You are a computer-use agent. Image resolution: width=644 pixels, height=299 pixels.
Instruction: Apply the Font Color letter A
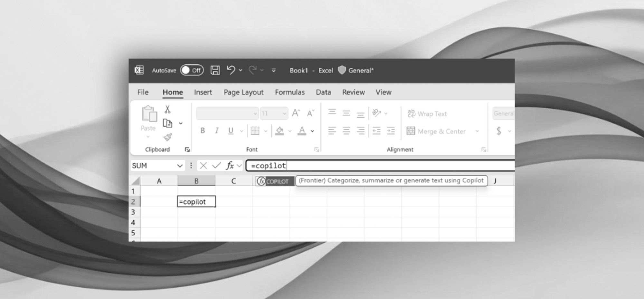(302, 130)
